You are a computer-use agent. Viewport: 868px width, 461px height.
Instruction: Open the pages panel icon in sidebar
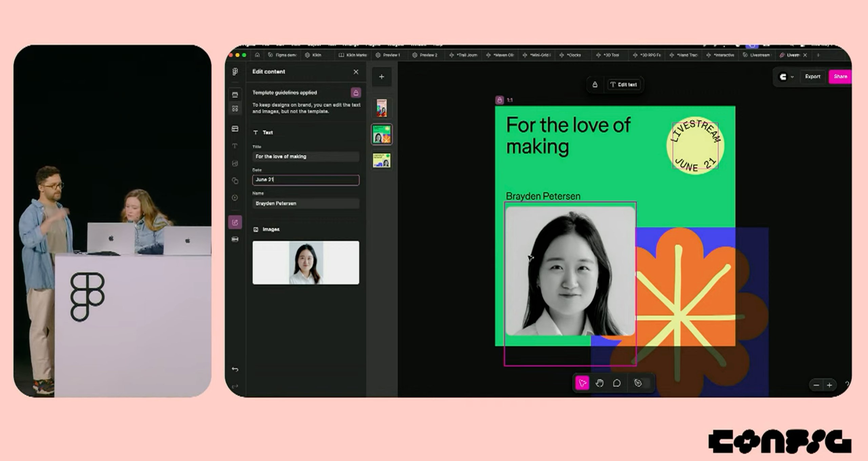coord(235,95)
